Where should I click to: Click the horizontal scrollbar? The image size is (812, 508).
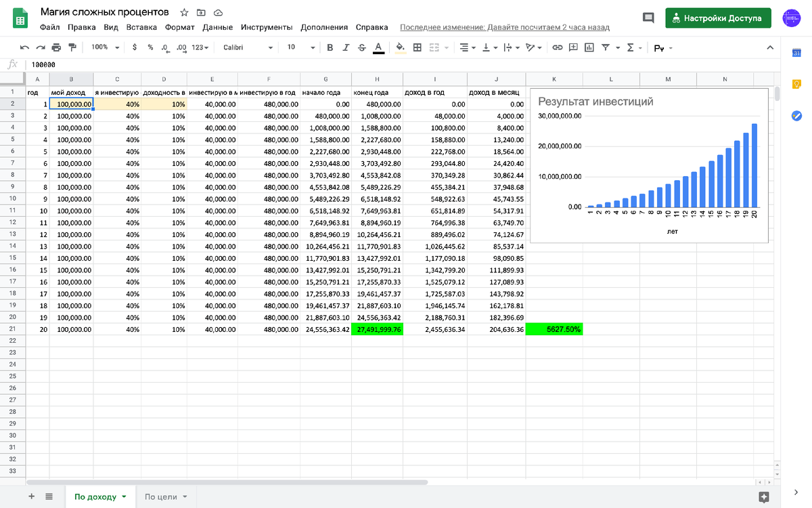[227, 482]
